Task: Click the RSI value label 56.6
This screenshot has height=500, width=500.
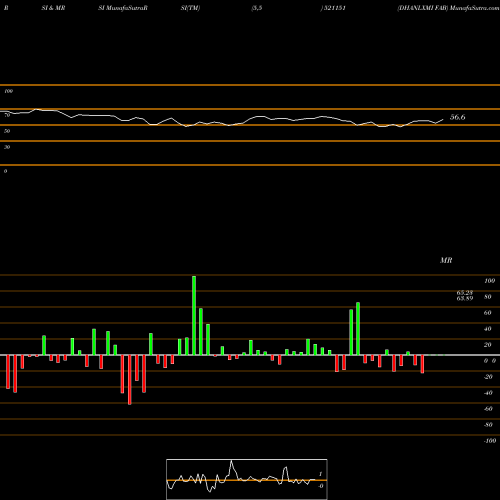Action: (x=457, y=117)
